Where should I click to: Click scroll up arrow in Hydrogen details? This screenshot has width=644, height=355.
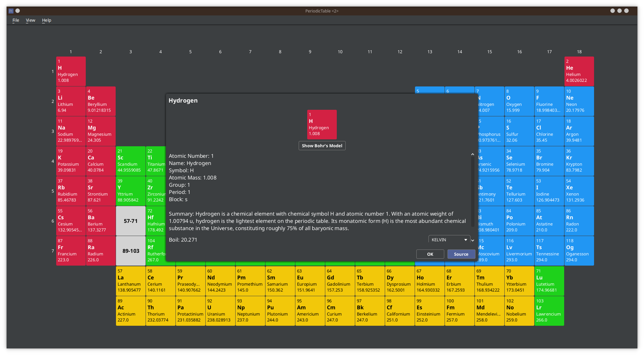tap(472, 154)
